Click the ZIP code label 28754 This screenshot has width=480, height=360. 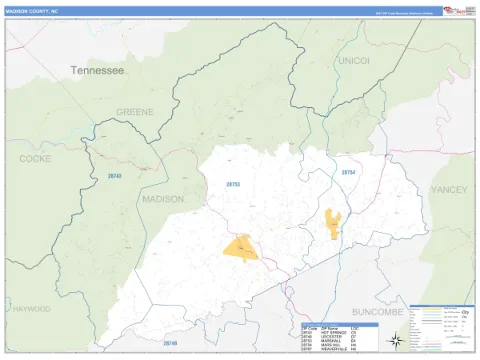[x=348, y=172]
